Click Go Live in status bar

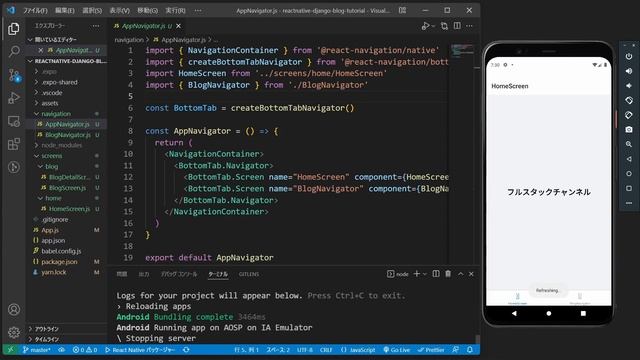[397, 350]
